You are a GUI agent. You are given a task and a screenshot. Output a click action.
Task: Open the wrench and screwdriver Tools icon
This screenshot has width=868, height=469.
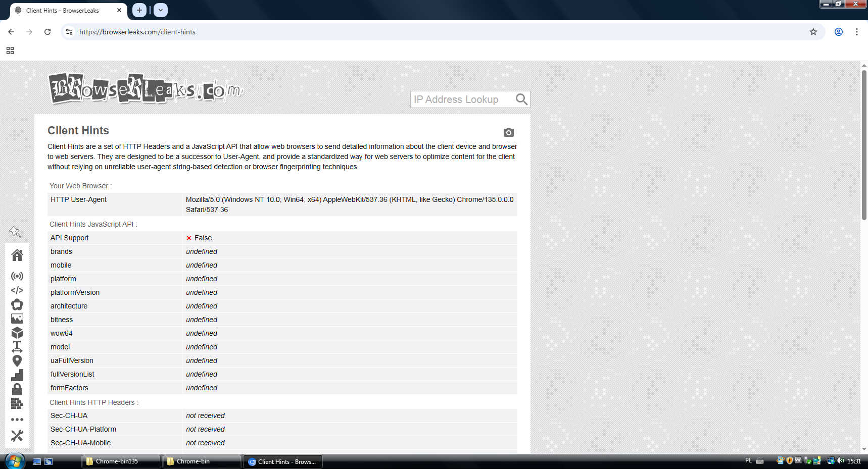(17, 435)
